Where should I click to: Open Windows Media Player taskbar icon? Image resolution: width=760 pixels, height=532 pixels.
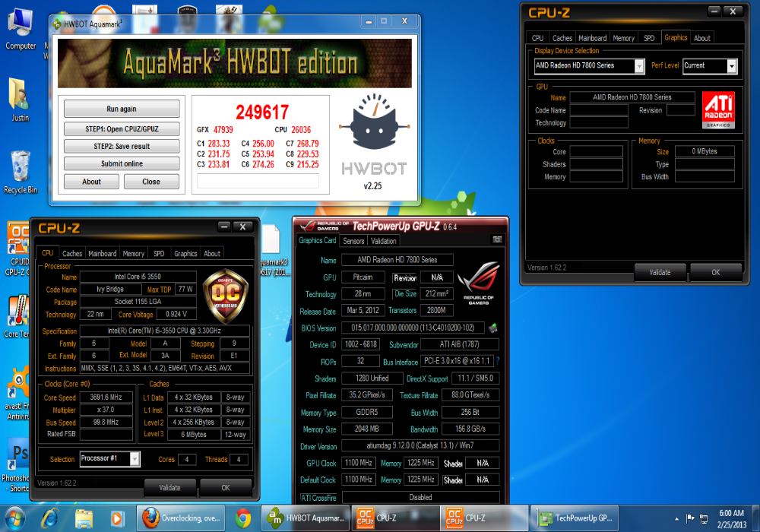(x=116, y=518)
